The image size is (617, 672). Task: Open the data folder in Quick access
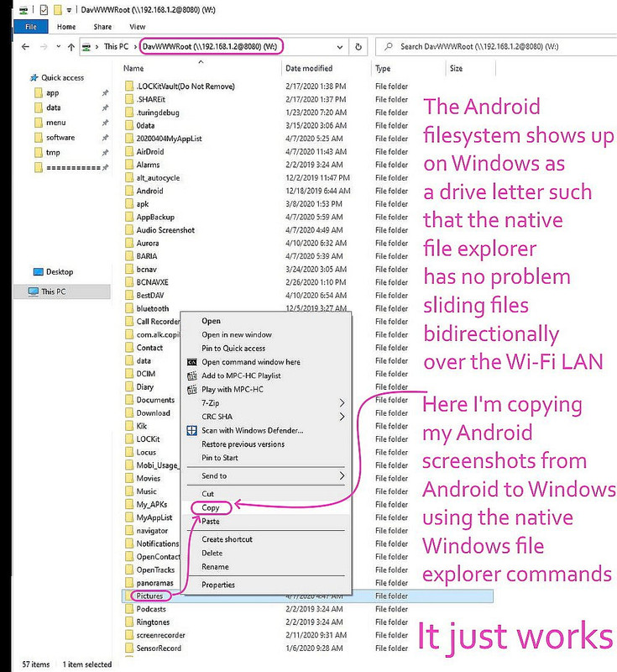[53, 108]
